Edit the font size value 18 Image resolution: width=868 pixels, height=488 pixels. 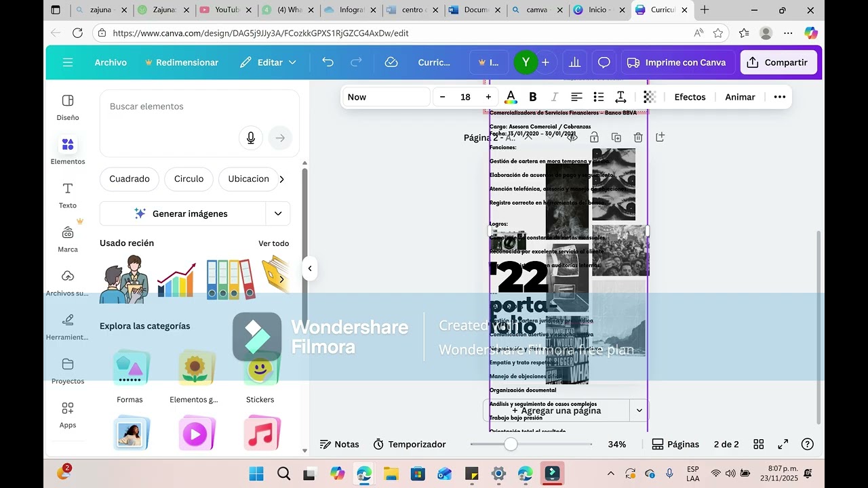(465, 97)
